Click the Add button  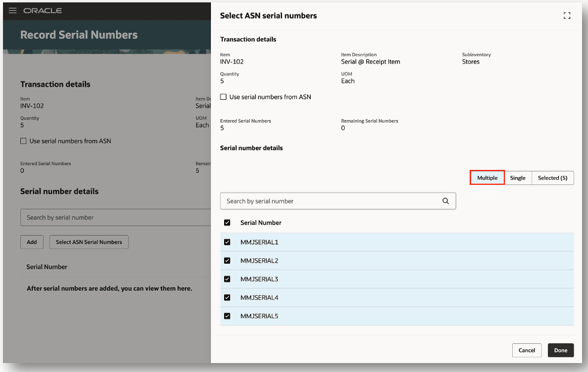coord(32,242)
